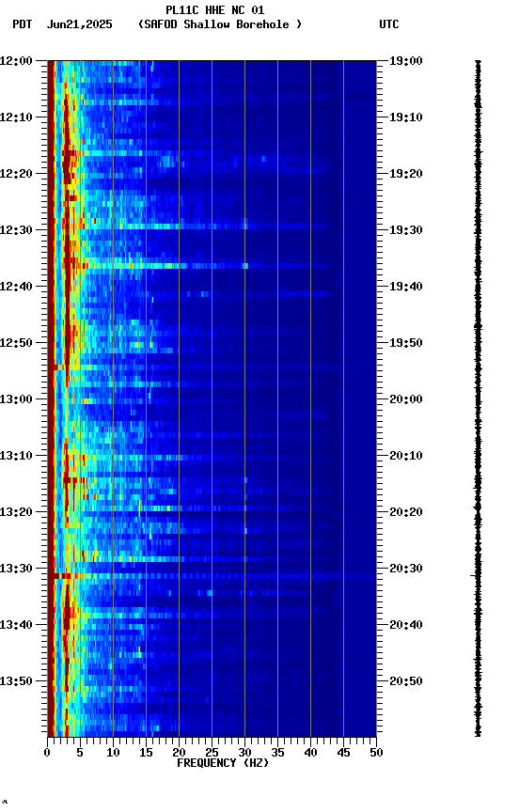Click the 0 Hz frequency tick label

47,753
